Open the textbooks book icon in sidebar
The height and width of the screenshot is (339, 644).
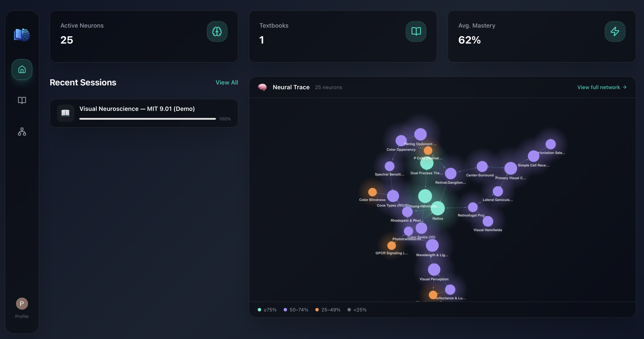tap(22, 100)
